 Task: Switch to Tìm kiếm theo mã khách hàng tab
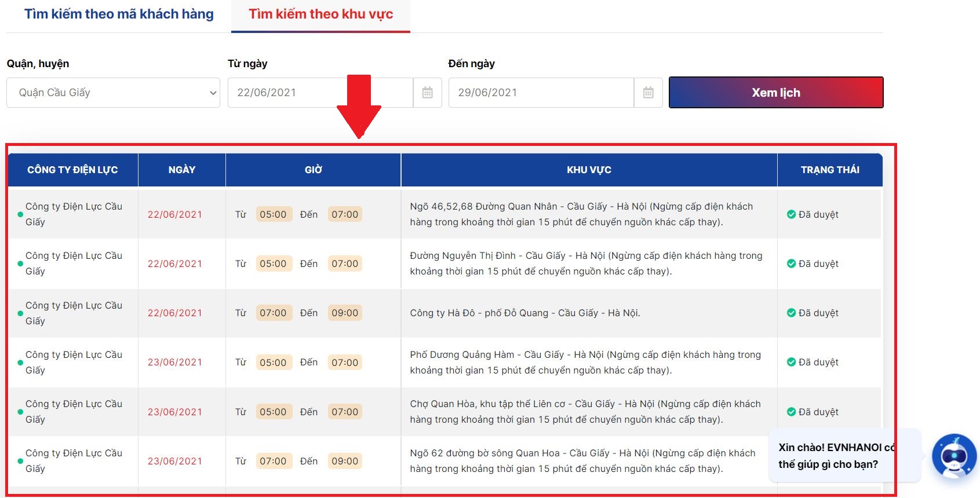[119, 14]
